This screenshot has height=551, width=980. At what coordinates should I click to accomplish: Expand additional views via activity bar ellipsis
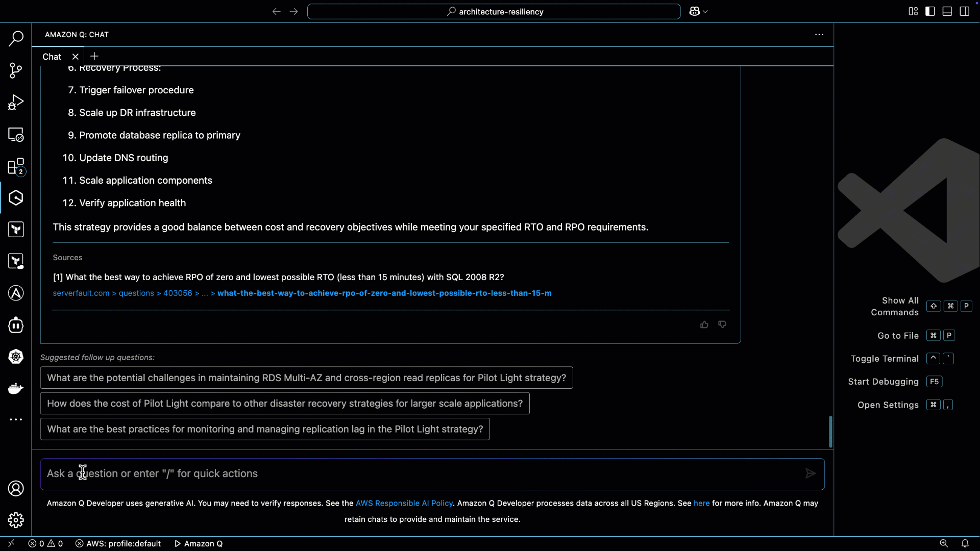[x=16, y=419]
